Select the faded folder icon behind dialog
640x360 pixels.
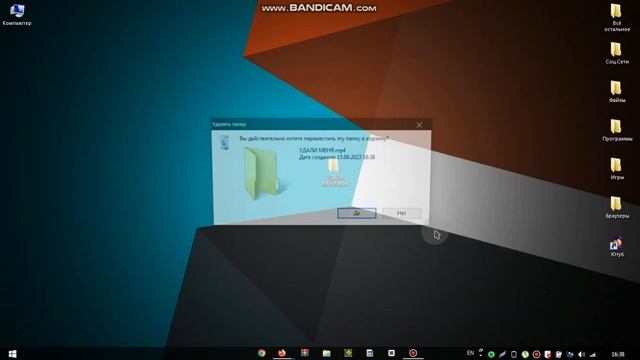pyautogui.click(x=333, y=166)
